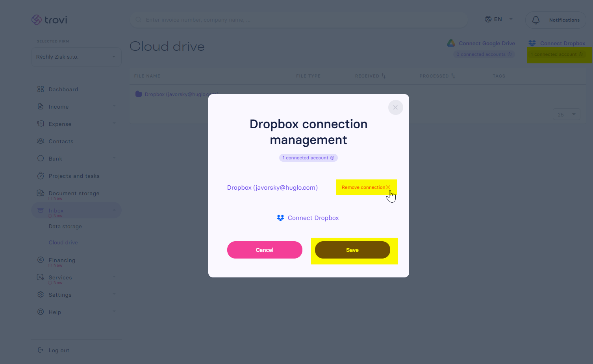Click the Dropbox (javorsky@huglo.com) account link
Viewport: 593px width, 364px height.
272,188
